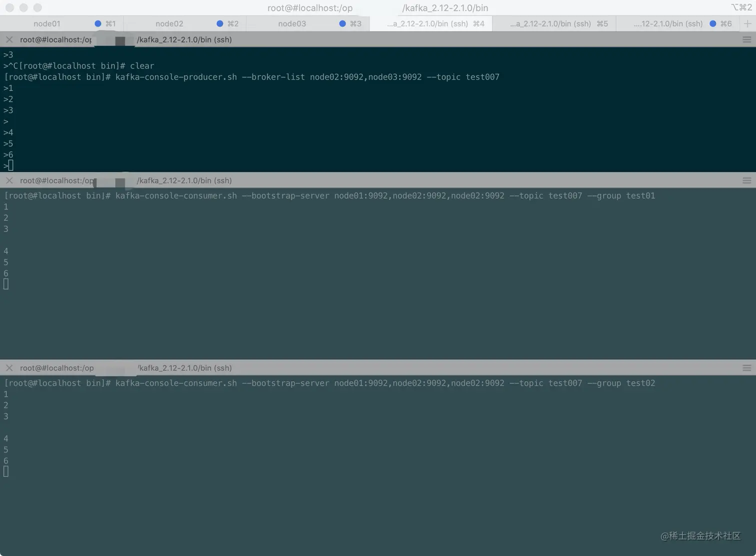The height and width of the screenshot is (556, 756).
Task: Click the kafka-console-producer.sh command line
Action: pos(251,77)
